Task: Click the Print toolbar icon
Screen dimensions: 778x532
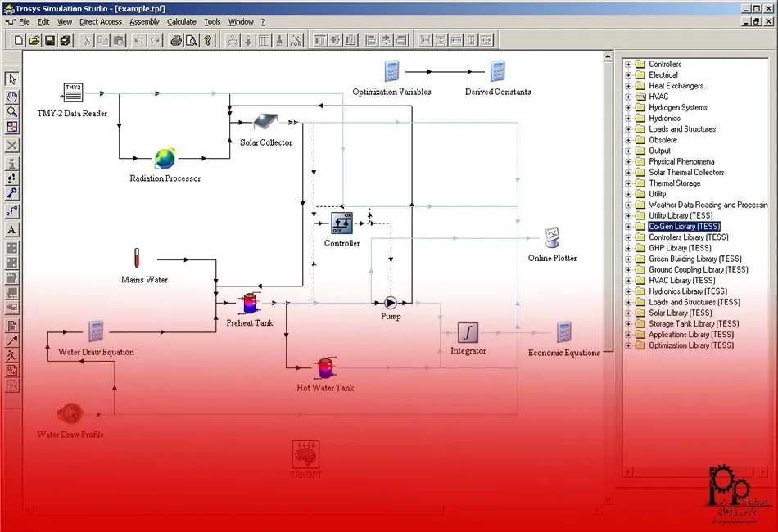Action: tap(176, 40)
